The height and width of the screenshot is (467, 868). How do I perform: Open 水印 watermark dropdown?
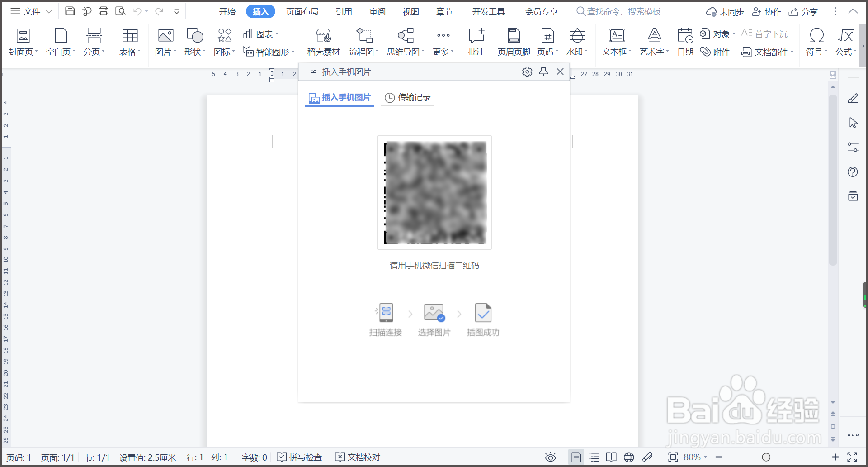point(586,51)
